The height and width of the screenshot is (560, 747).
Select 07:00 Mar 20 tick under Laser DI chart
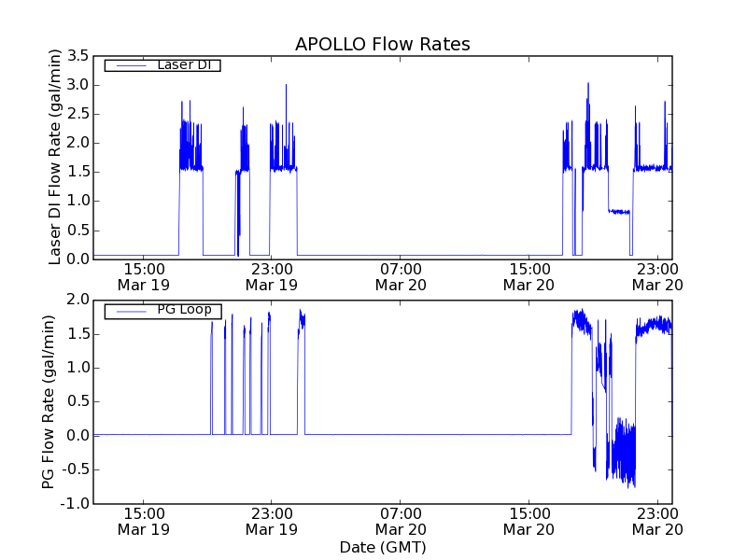tap(401, 276)
